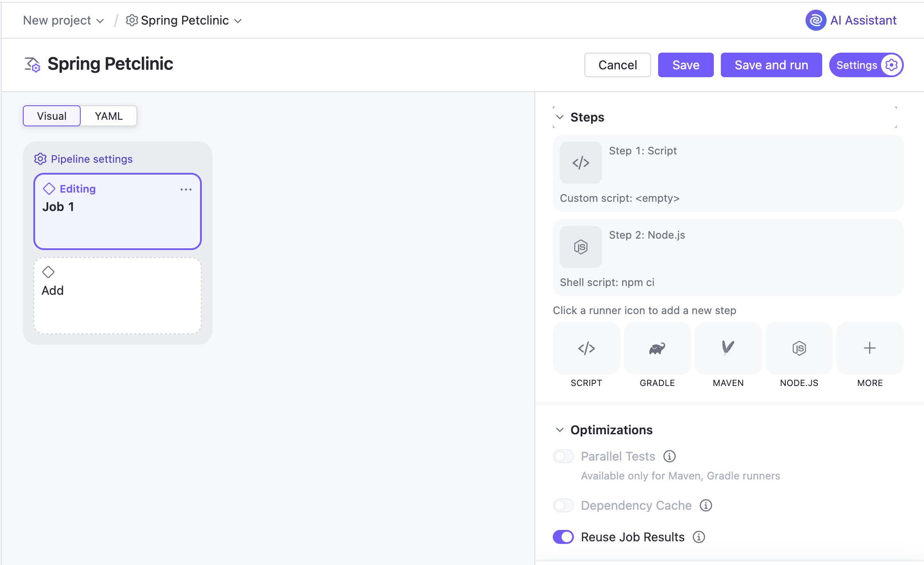The image size is (924, 565).
Task: Collapse the Optimizations section
Action: pos(560,430)
